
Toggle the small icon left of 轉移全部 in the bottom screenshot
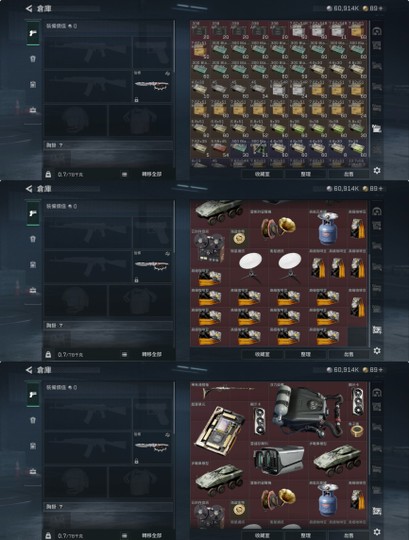[125, 536]
